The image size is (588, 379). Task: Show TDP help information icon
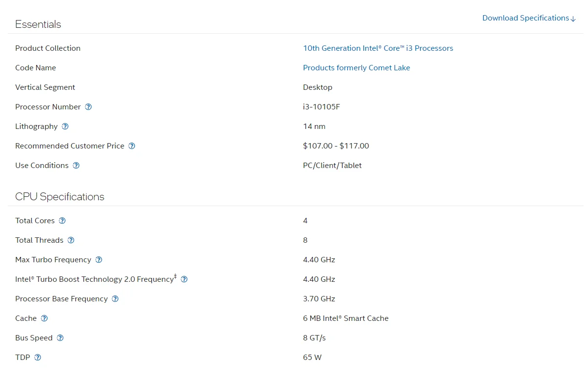[38, 358]
